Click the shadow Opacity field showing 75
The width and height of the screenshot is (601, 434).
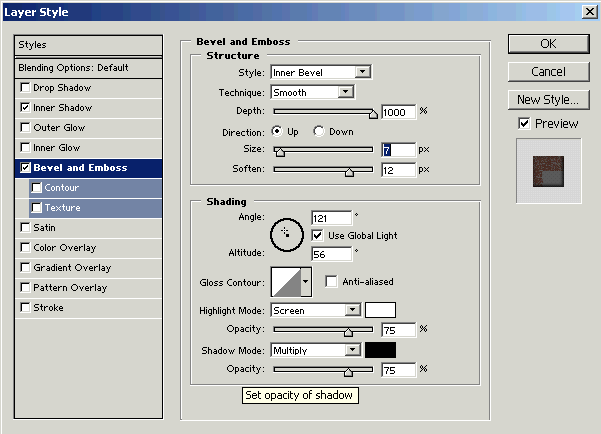coord(399,370)
